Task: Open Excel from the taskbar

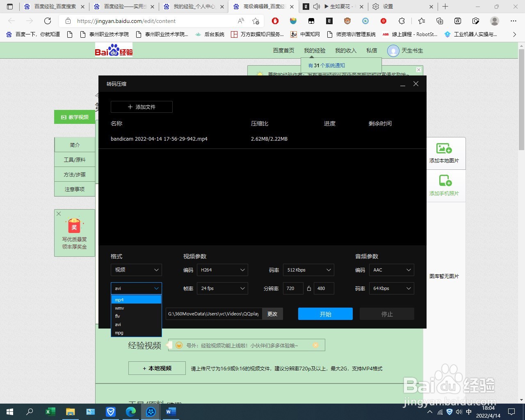Action: [x=50, y=412]
